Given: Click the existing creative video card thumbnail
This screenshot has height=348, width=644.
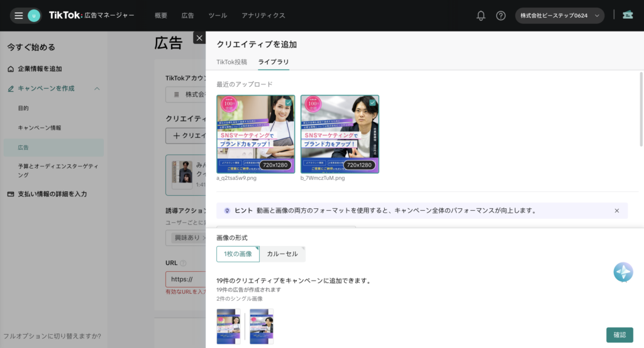Looking at the screenshot, I should (182, 174).
